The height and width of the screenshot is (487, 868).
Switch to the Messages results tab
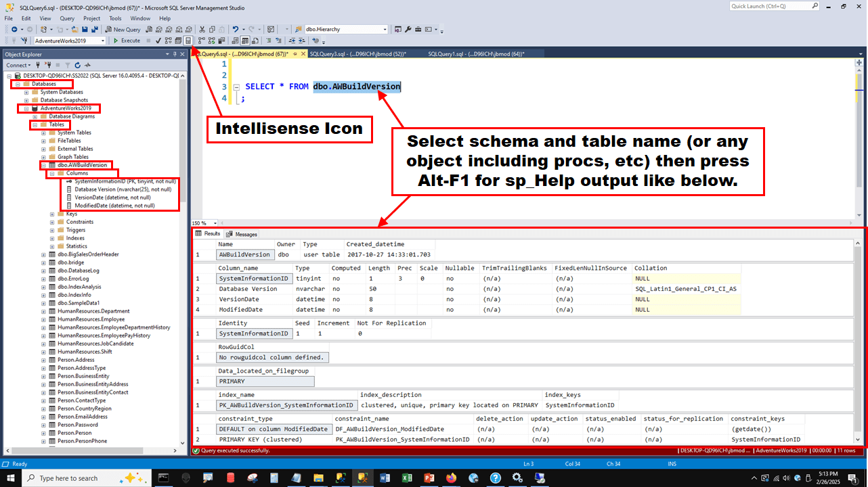tap(242, 234)
